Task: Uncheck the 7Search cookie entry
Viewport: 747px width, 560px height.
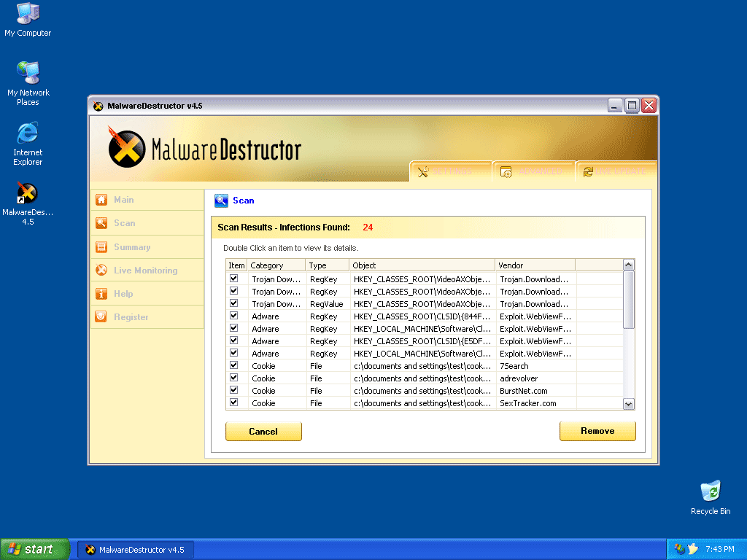Action: [234, 365]
